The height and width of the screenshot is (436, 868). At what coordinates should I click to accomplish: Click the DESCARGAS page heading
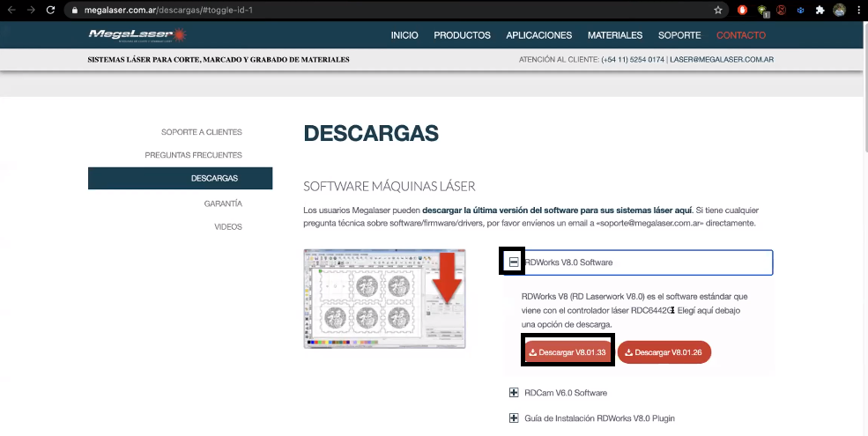click(371, 133)
